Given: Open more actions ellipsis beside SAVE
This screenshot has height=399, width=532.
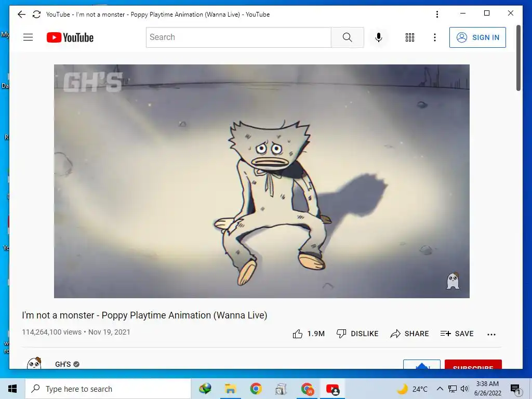Looking at the screenshot, I should [x=491, y=334].
